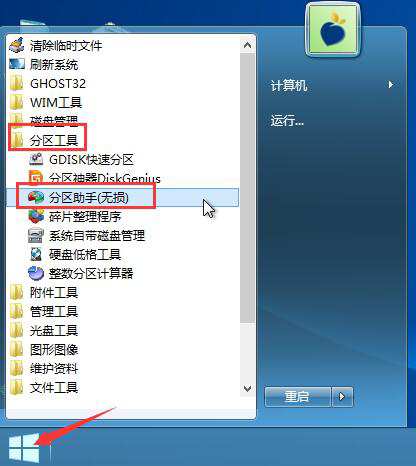
Task: Open 分区神器DiskGenius icon
Action: click(x=36, y=178)
